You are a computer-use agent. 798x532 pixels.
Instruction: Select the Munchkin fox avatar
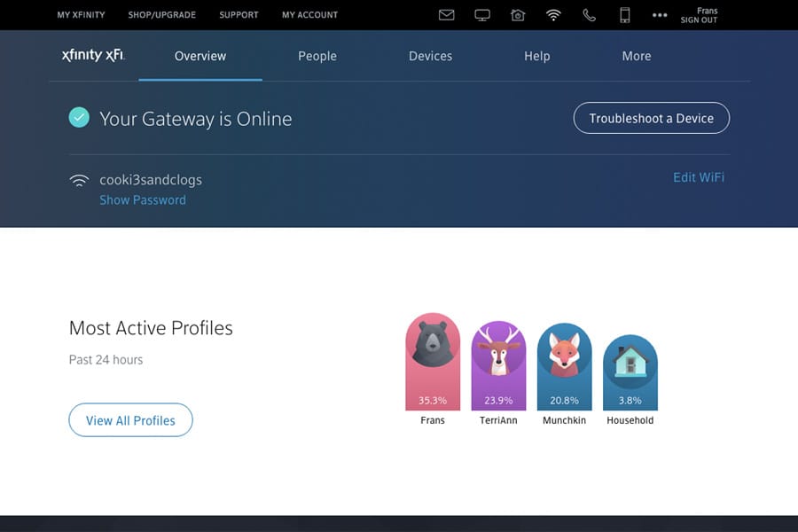[x=564, y=354]
